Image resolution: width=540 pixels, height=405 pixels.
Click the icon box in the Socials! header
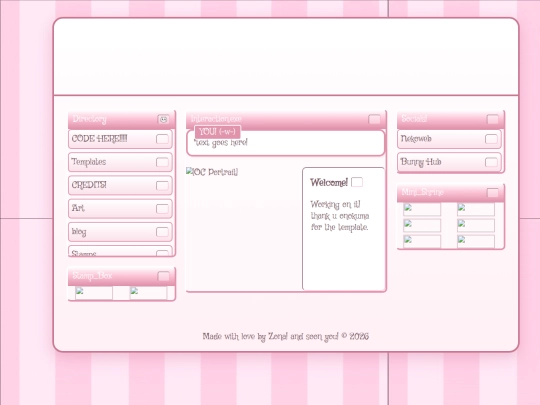492,119
